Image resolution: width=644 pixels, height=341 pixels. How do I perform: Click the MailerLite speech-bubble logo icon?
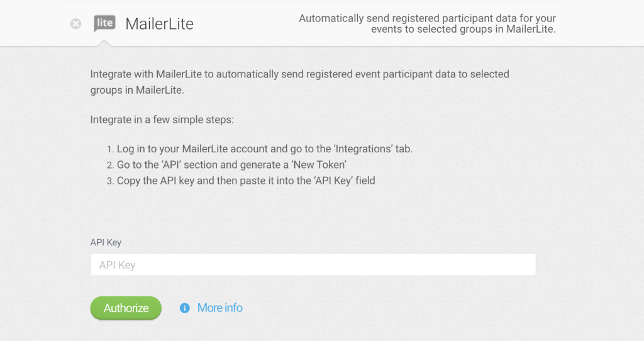coord(104,23)
